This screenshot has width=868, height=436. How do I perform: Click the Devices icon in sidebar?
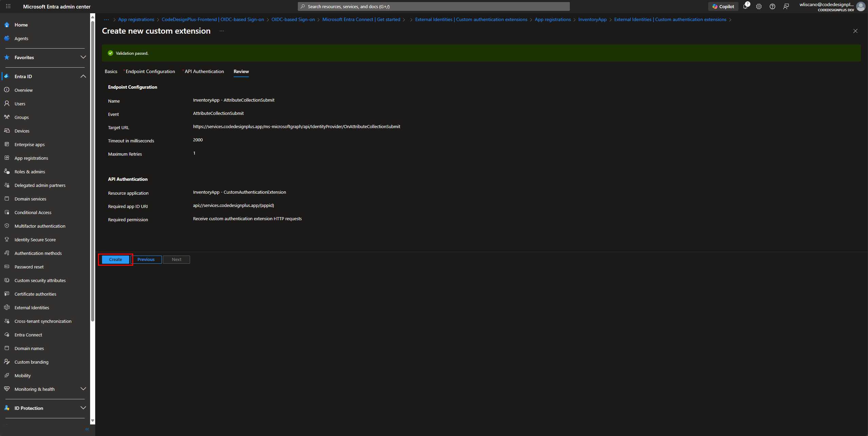(7, 130)
